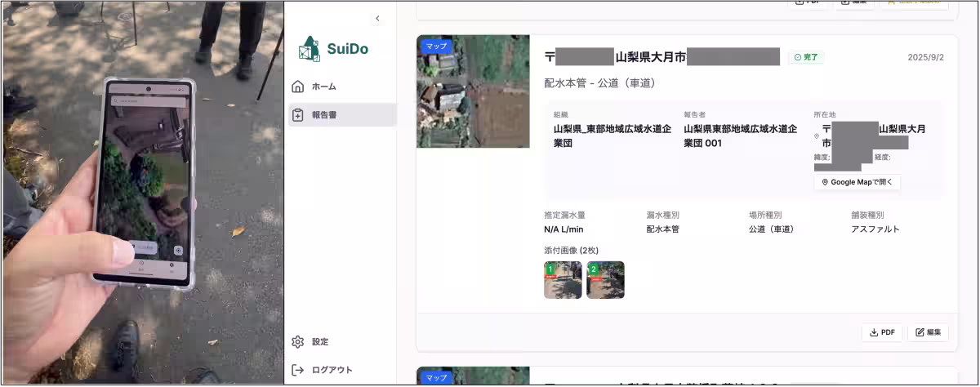Viewport: 980px width, 387px height.
Task: Open the satellite map thumbnail of the 大月市 report
Action: [473, 91]
